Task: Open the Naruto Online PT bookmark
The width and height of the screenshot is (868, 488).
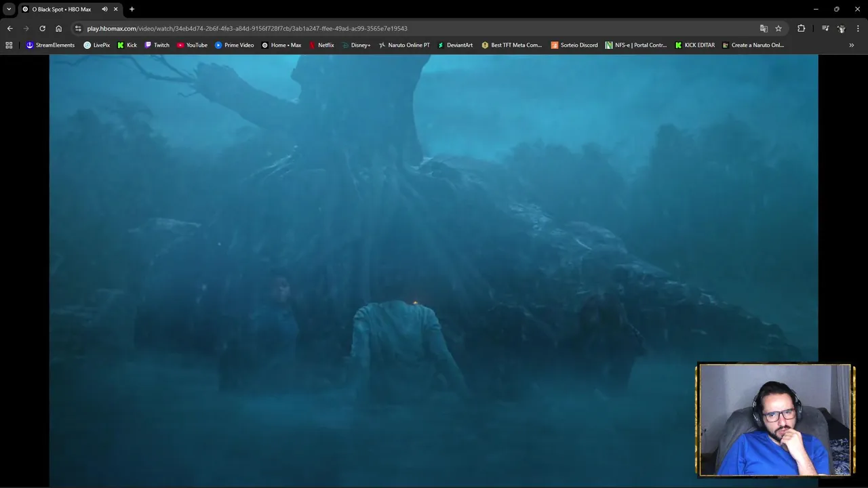Action: pos(404,45)
